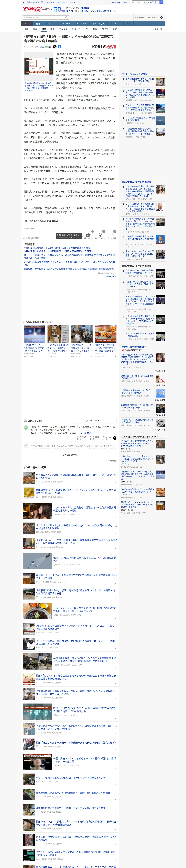Screen dimensions: 186x868
Task: Share the article on Facebook
Action: [59, 47]
